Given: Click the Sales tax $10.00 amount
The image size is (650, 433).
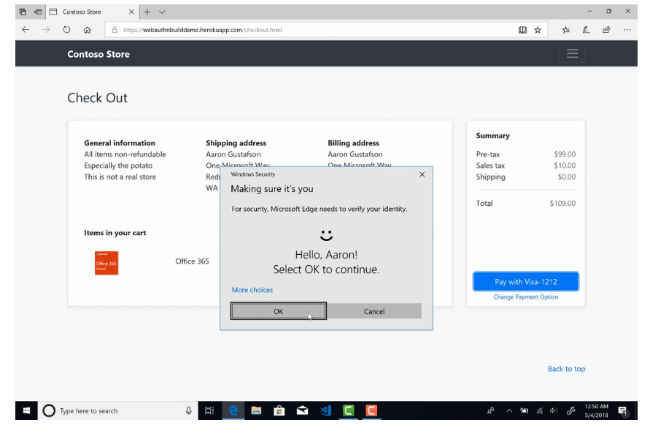Looking at the screenshot, I should click(x=565, y=165).
